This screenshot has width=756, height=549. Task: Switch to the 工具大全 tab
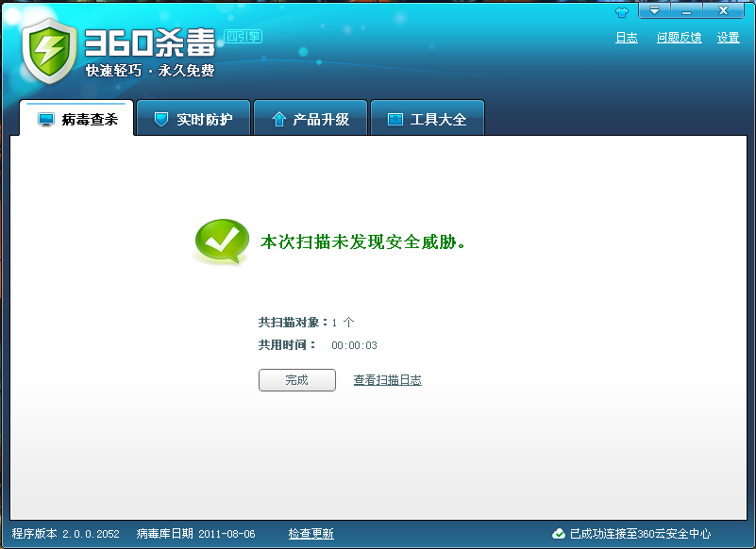(x=428, y=118)
